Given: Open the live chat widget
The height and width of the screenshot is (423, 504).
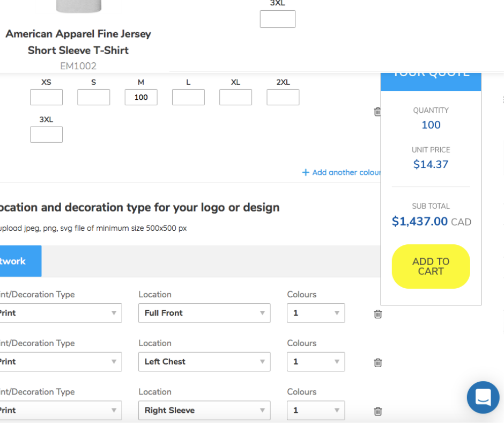Looking at the screenshot, I should click(483, 397).
